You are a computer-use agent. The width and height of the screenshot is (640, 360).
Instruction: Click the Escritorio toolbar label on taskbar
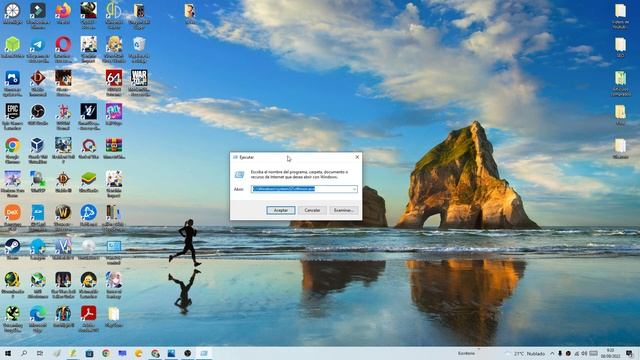pos(466,353)
